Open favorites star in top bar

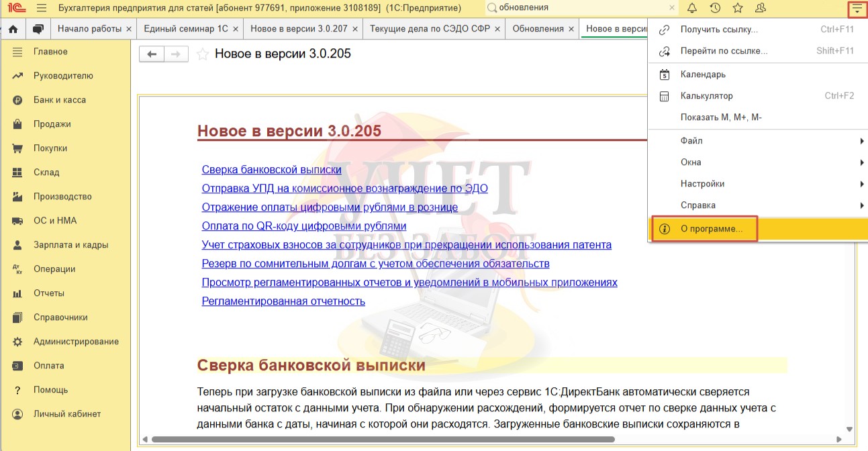pyautogui.click(x=738, y=8)
